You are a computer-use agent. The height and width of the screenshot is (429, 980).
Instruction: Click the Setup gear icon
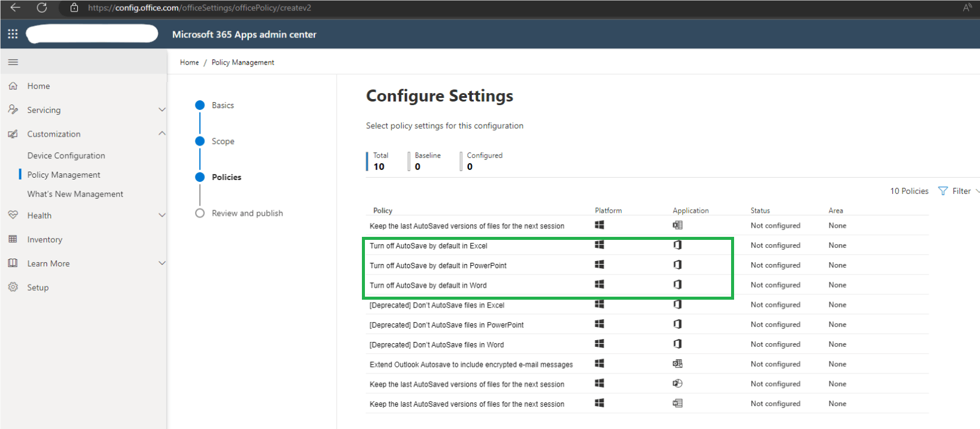pos(13,287)
